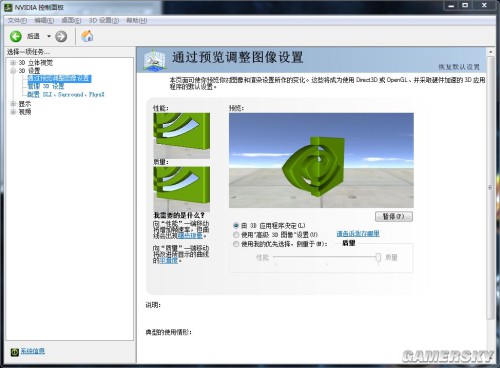500x368 pixels.
Task: Open the System Information link
Action: pyautogui.click(x=33, y=351)
